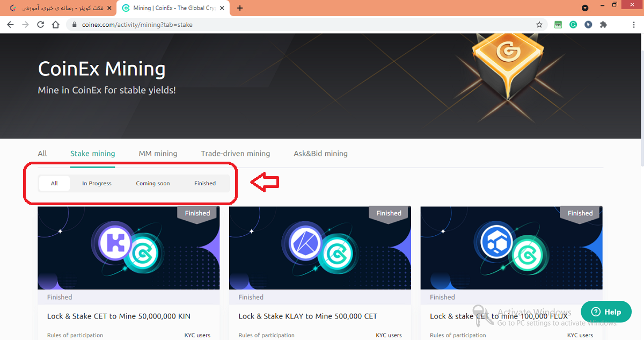The image size is (644, 340).
Task: Click 'KYC users' in the KIN card
Action: coord(197,335)
